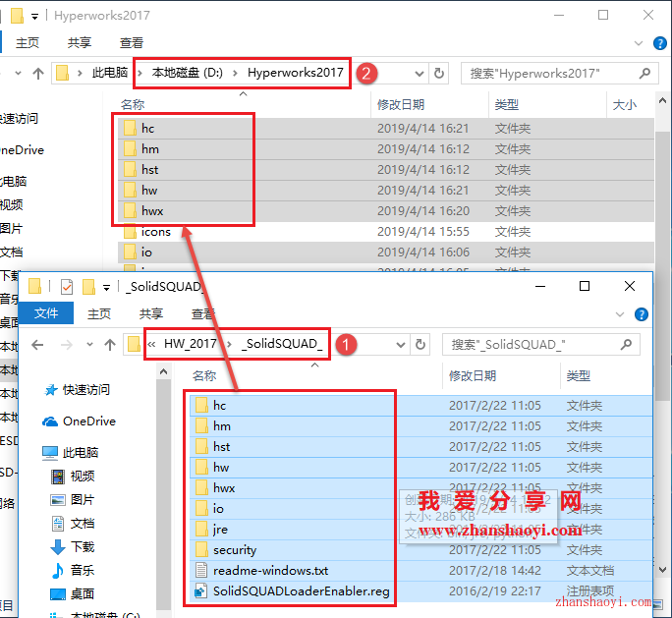
Task: Open 主页 tab in _SolidSQUAD_ window
Action: (x=99, y=313)
